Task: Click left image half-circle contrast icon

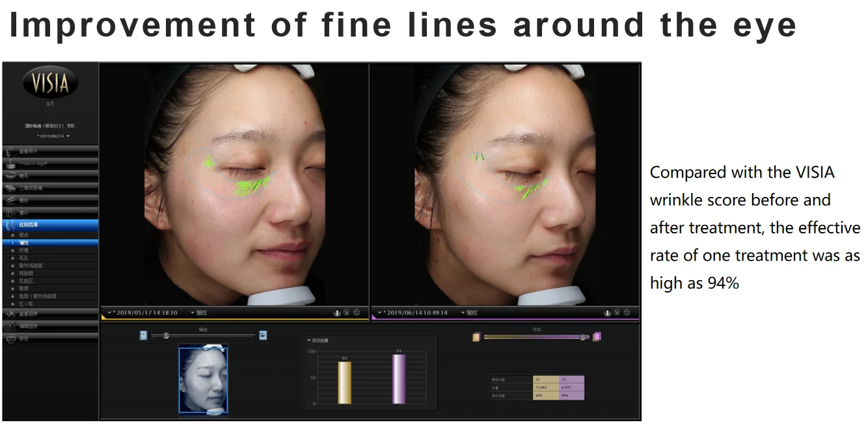Action: pyautogui.click(x=337, y=313)
